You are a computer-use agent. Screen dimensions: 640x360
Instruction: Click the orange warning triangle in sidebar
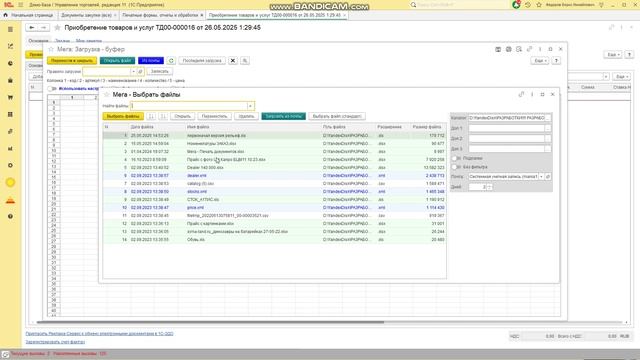click(x=10, y=200)
